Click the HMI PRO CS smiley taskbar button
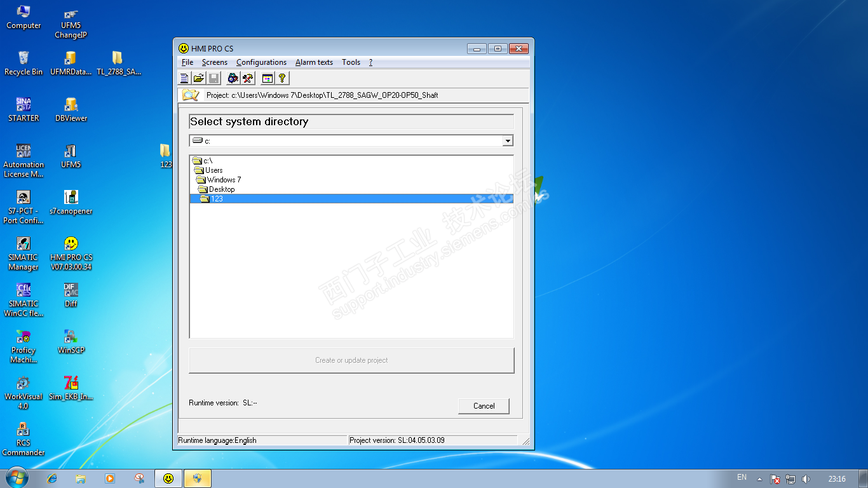This screenshot has width=868, height=488. 168,478
